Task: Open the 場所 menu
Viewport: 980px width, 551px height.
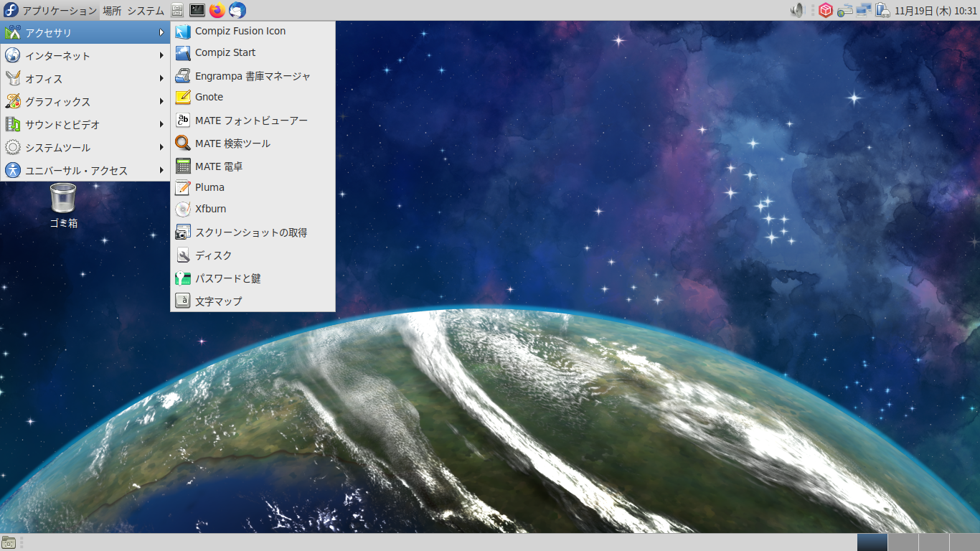Action: coord(112,11)
